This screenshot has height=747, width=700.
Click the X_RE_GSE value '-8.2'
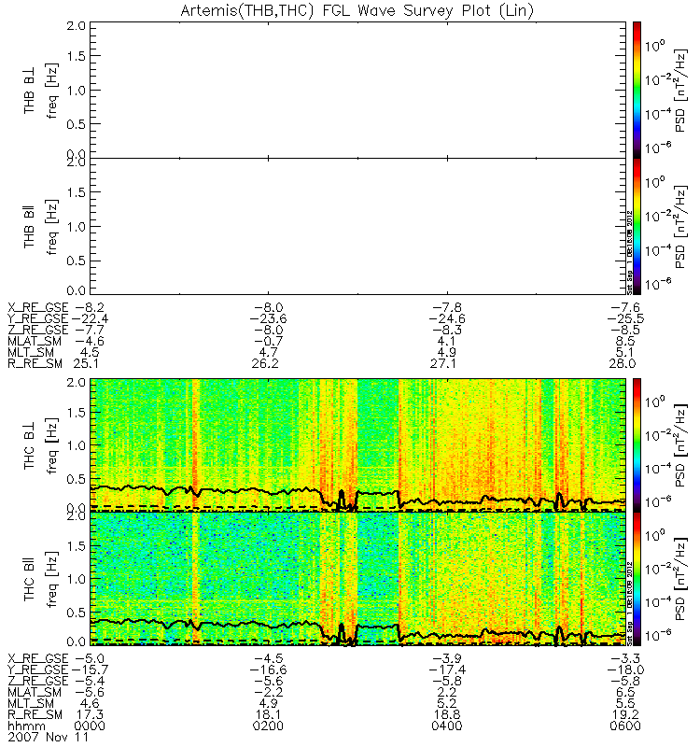(x=90, y=307)
